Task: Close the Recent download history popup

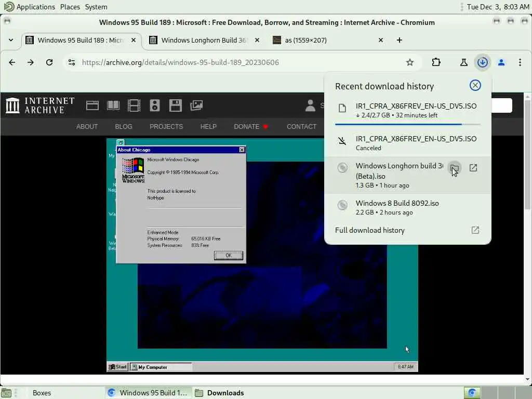Action: (x=475, y=85)
